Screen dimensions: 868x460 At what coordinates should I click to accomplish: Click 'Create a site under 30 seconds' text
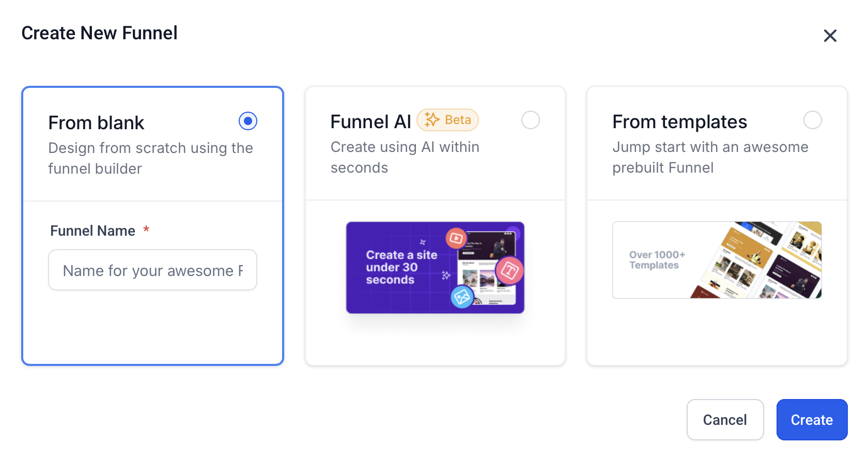401,267
